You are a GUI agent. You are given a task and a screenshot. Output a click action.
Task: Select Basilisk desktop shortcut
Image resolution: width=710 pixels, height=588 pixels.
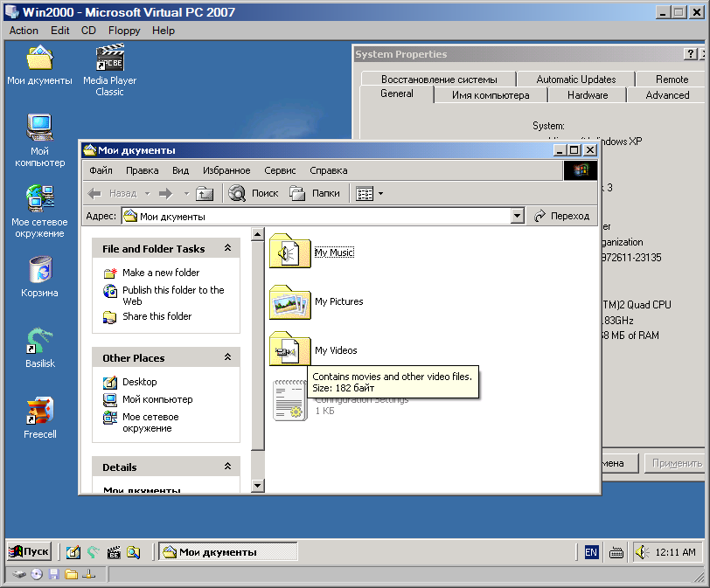pyautogui.click(x=40, y=348)
